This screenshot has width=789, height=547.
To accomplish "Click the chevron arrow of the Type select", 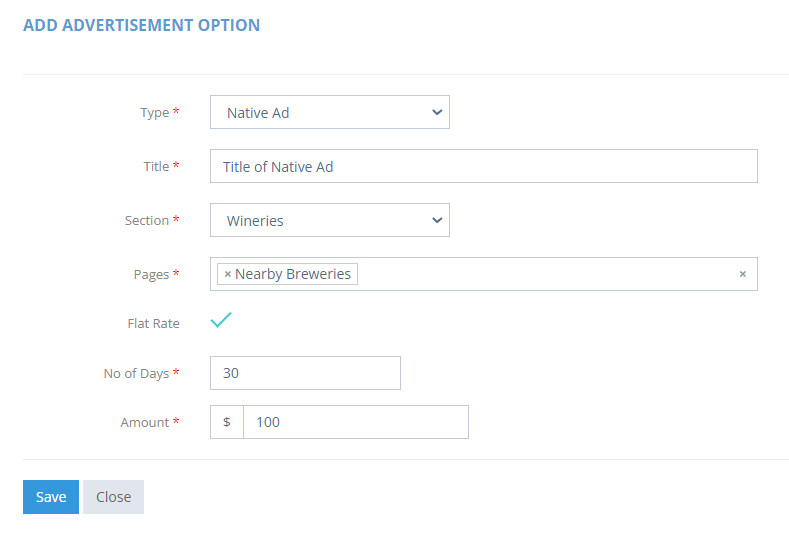I will point(437,112).
